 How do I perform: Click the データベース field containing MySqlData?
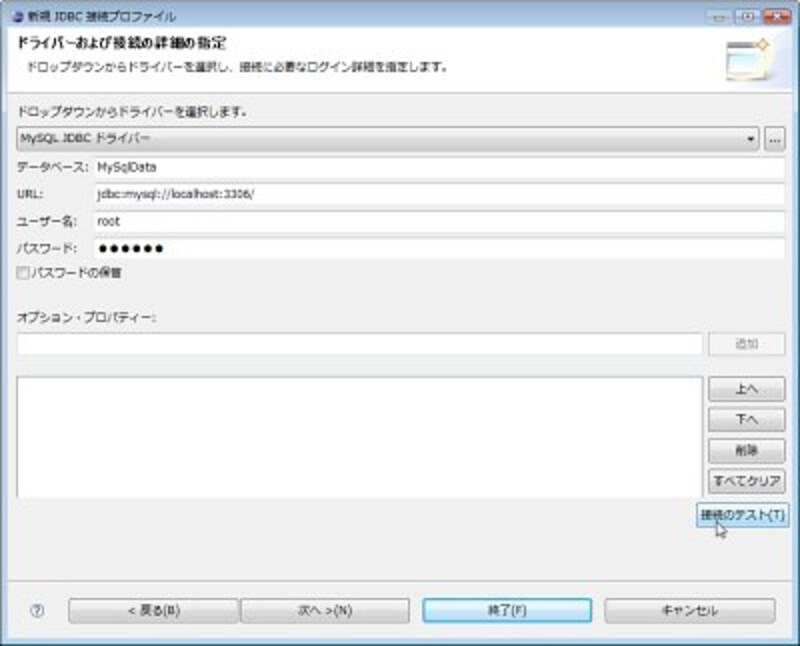pyautogui.click(x=439, y=167)
